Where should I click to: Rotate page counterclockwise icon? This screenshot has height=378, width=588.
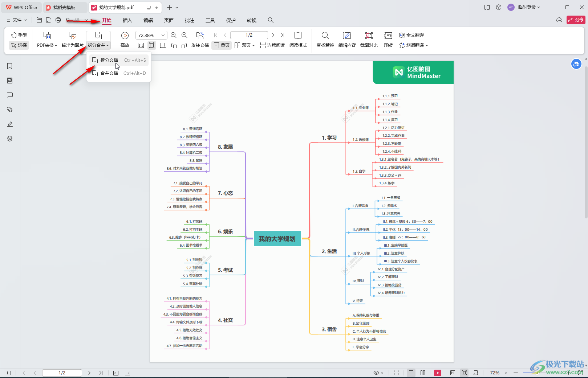coord(174,45)
